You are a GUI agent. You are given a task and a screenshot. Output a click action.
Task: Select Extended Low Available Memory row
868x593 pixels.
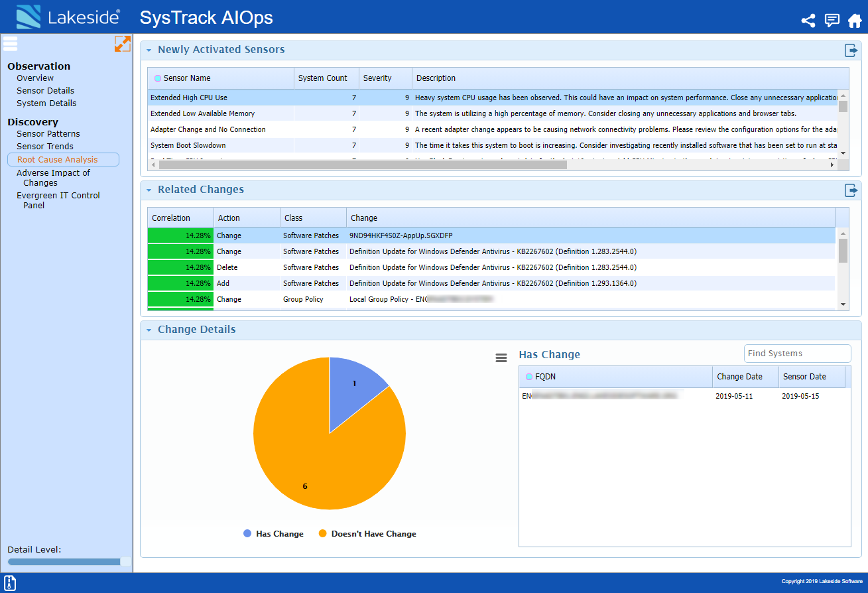pos(493,113)
